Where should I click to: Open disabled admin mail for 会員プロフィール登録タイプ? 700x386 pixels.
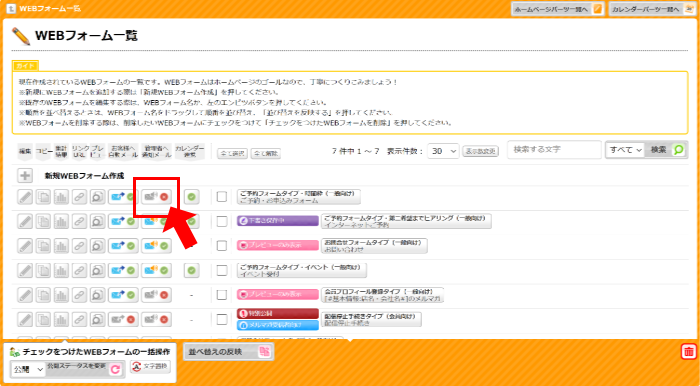pos(157,295)
